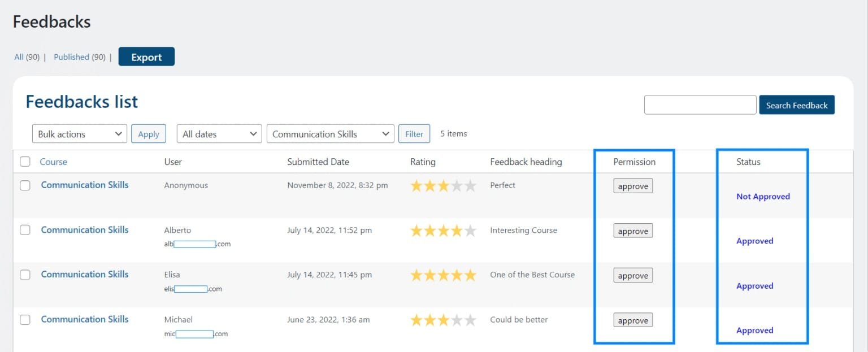This screenshot has height=352, width=868.
Task: Click the star rating in Michael's row
Action: (443, 320)
